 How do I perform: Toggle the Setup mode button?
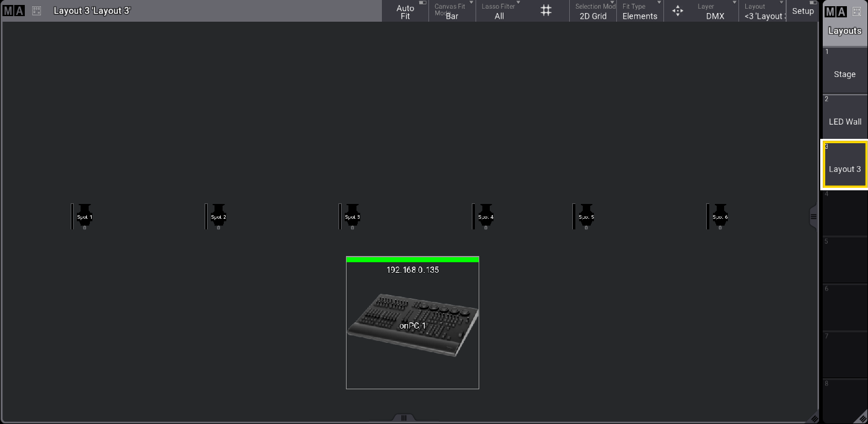pyautogui.click(x=803, y=11)
